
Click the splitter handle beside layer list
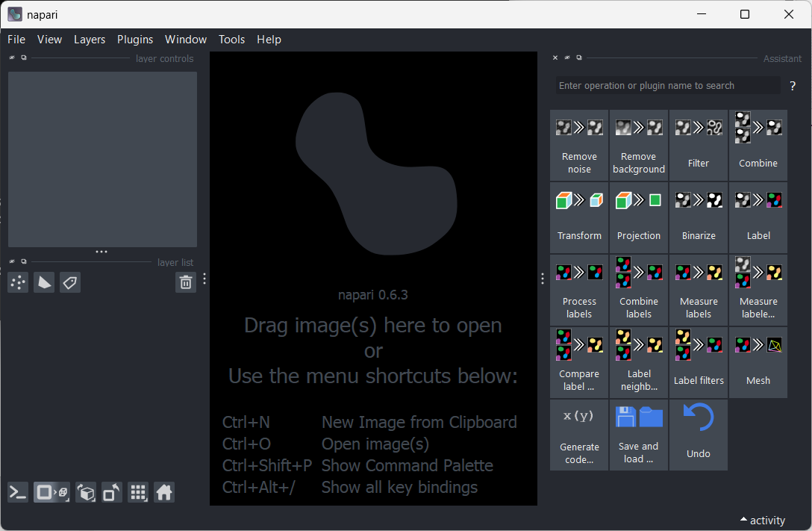(204, 279)
